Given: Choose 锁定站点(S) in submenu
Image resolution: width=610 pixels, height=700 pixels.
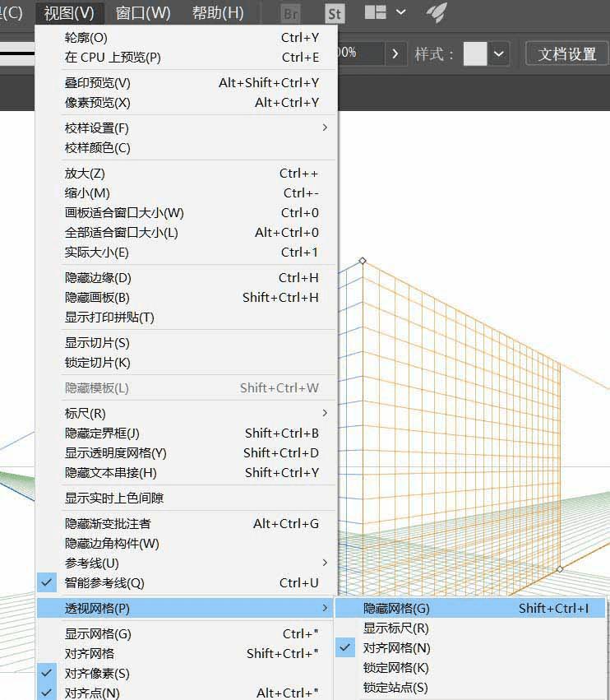Looking at the screenshot, I should click(470, 687).
